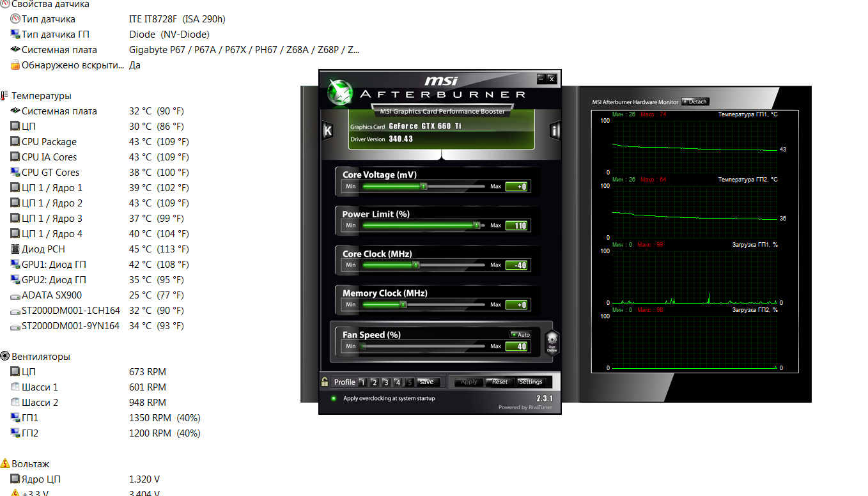Detach the Hardware Monitor panel
Image resolution: width=868 pixels, height=496 pixels.
coord(695,102)
